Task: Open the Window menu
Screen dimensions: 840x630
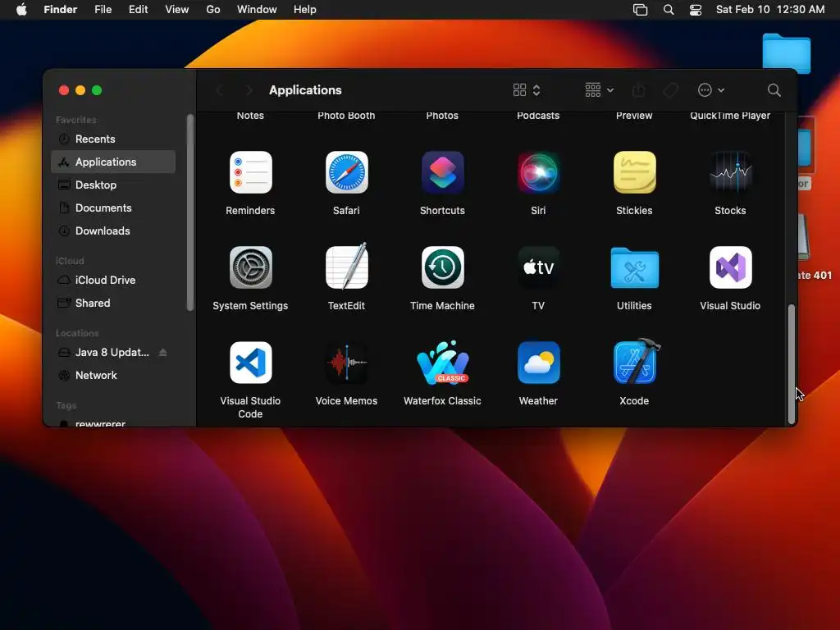Action: [257, 10]
